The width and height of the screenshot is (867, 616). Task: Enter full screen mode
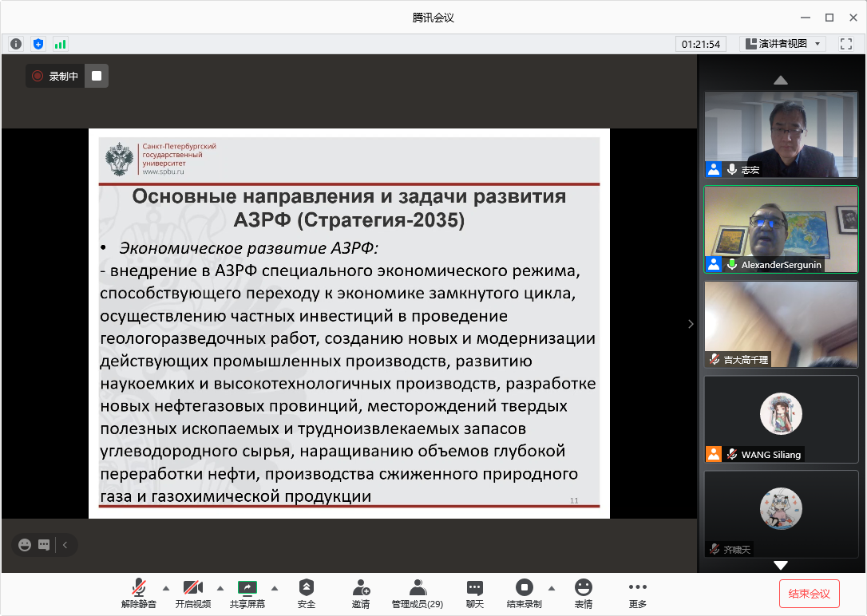(846, 44)
